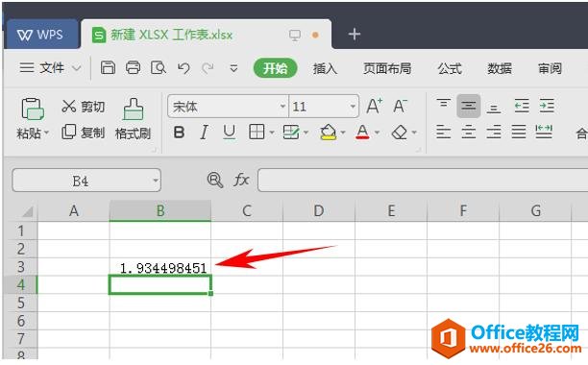Switch to the 开始 ribbon tab
Image resolution: width=588 pixels, height=365 pixels.
pos(275,68)
